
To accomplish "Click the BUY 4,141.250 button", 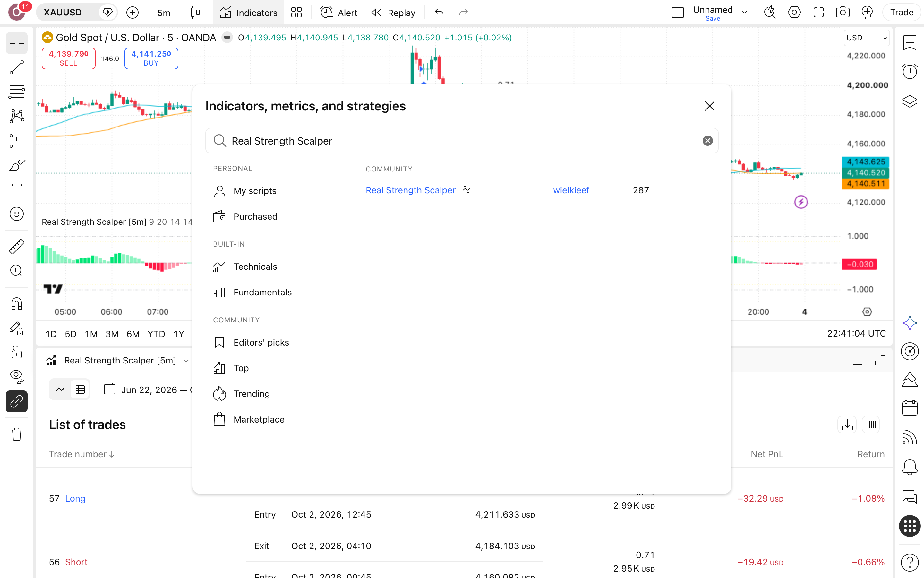I will [151, 58].
